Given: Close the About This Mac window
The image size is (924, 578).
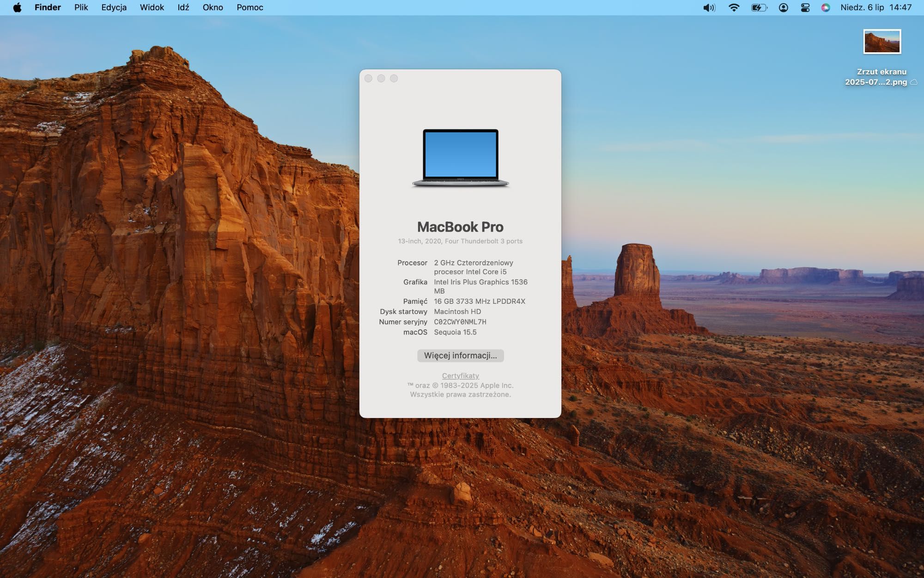Looking at the screenshot, I should [368, 78].
